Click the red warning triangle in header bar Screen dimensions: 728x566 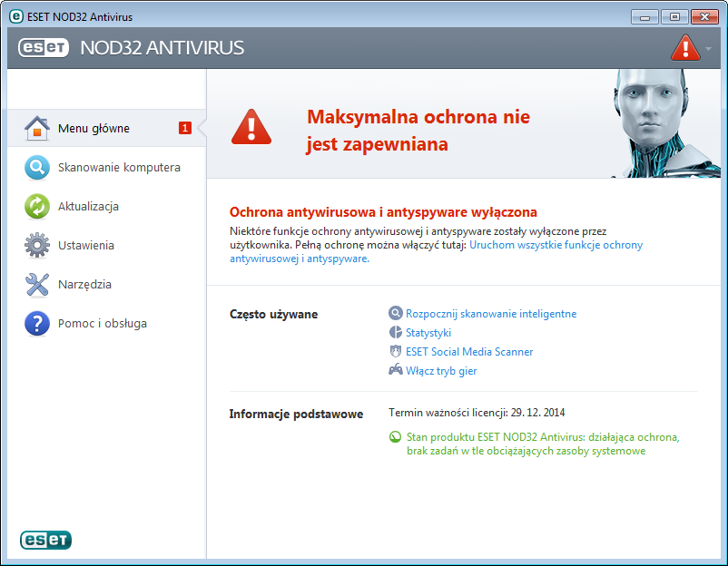685,48
